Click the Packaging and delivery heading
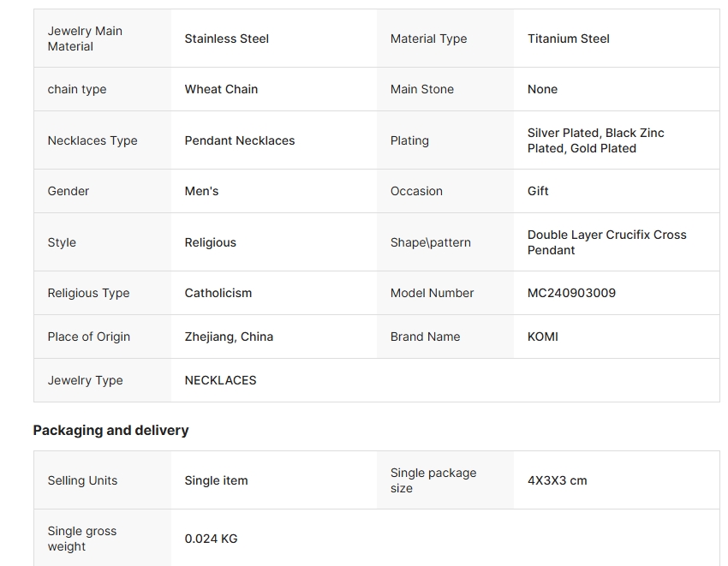Viewport: 728px width, 566px height. click(x=110, y=430)
